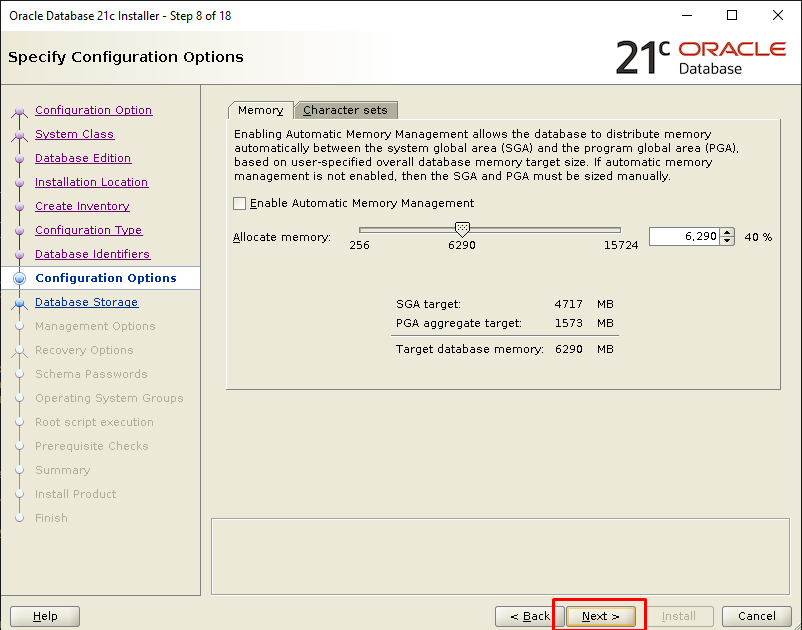Viewport: 802px width, 630px height.
Task: Click inside the memory value field showing 6,290
Action: [684, 236]
